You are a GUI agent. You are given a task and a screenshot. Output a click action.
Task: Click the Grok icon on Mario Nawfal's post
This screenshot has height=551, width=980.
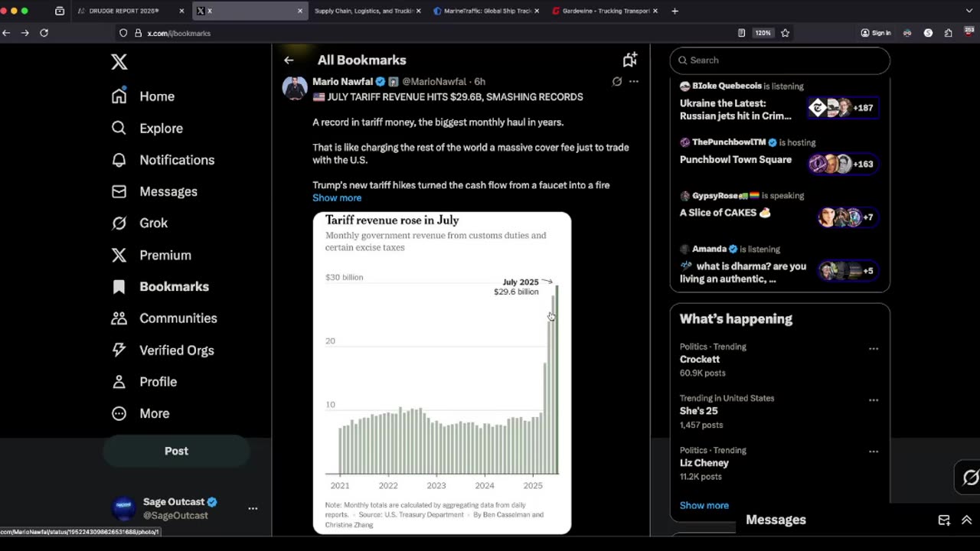617,81
